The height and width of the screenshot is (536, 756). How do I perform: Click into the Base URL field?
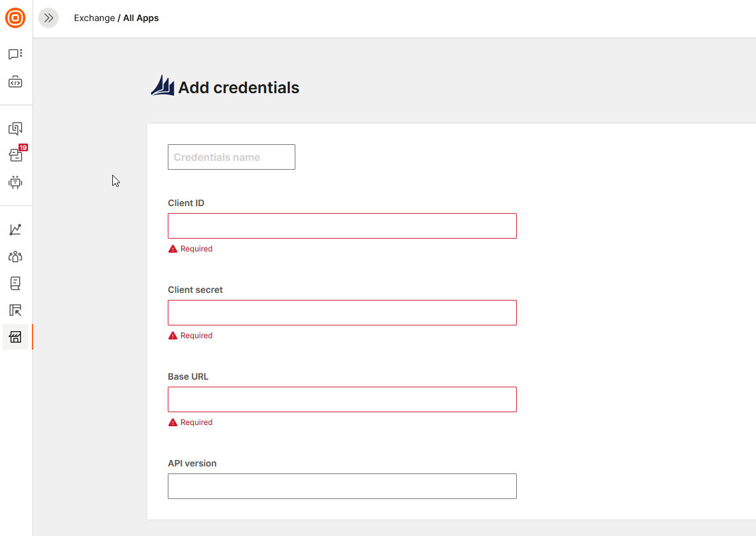pos(342,399)
